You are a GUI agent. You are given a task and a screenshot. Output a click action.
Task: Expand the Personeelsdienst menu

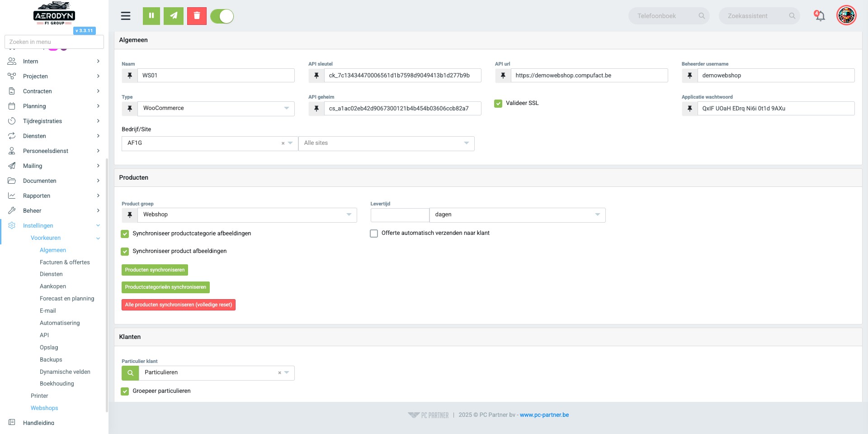(x=54, y=151)
